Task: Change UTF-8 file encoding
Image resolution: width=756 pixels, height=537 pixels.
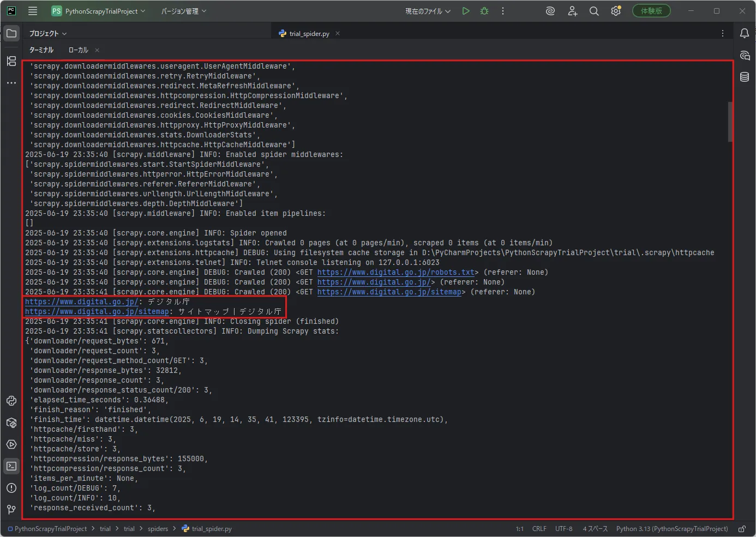Action: tap(564, 529)
